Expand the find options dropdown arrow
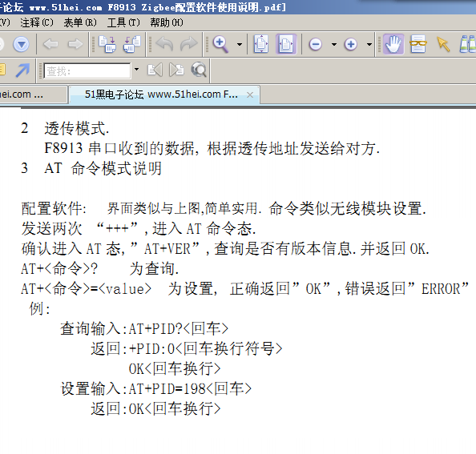 tap(136, 70)
